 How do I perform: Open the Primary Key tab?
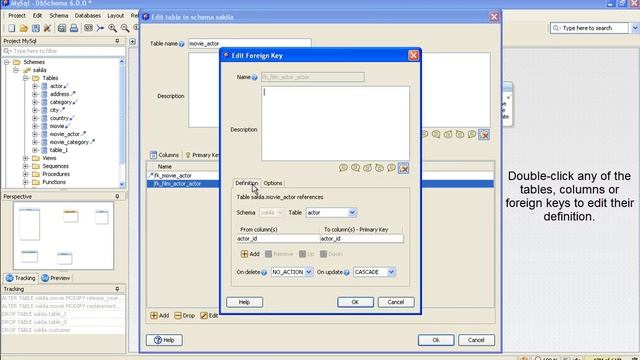202,155
